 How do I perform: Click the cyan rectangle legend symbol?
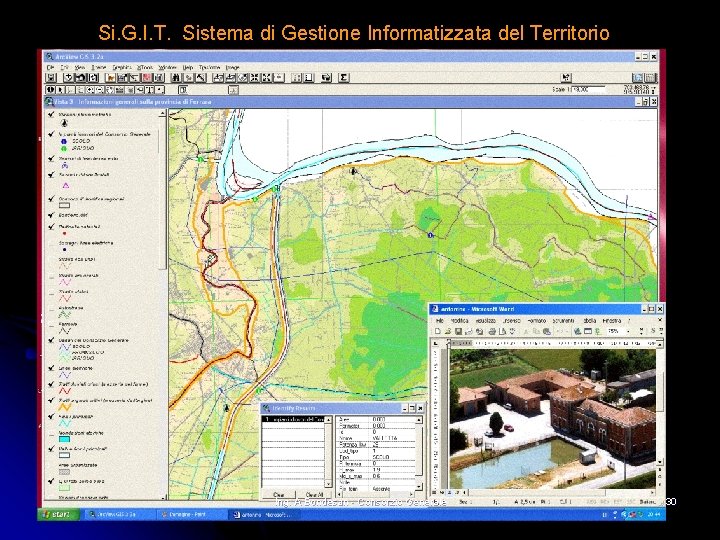pyautogui.click(x=64, y=439)
